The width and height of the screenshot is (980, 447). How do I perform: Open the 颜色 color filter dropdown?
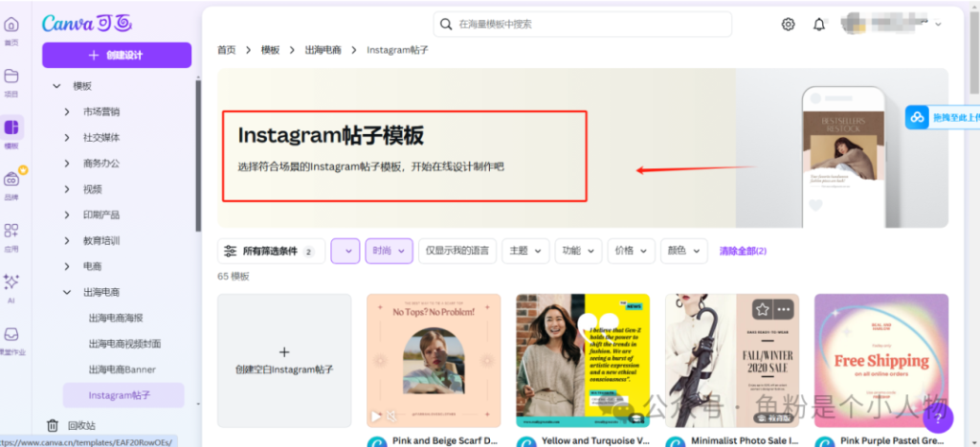click(683, 251)
